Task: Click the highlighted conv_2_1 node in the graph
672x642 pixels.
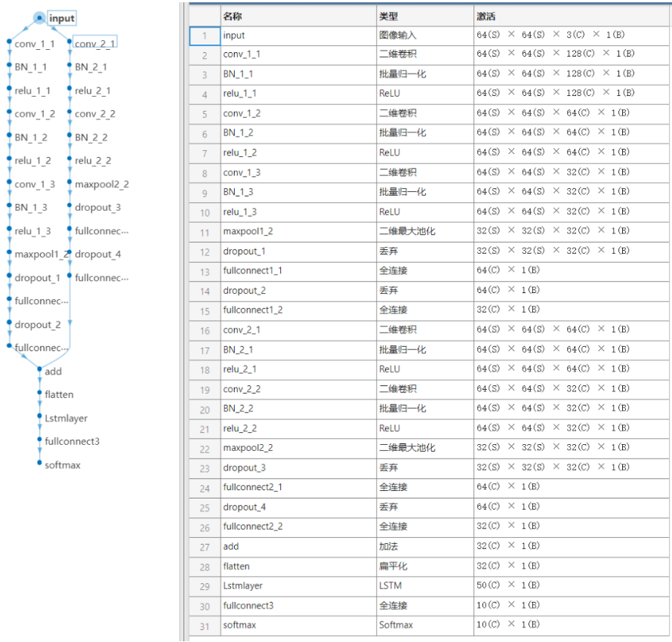Action: 94,44
